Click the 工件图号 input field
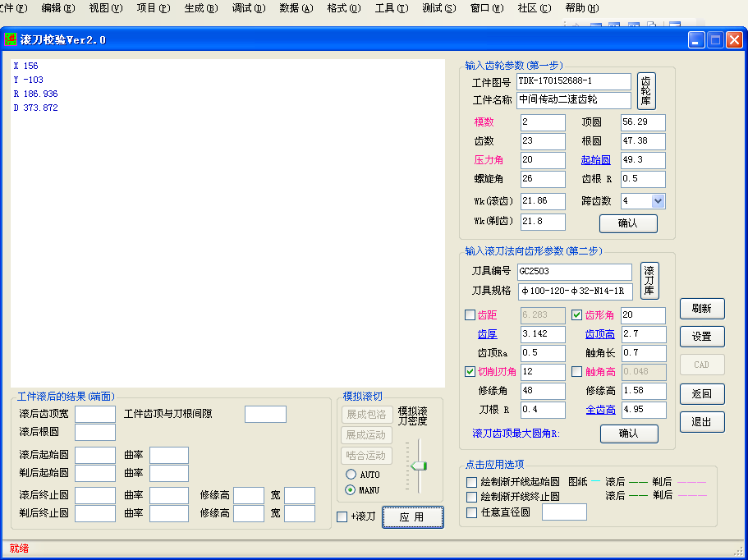Viewport: 748px width, 560px height. [x=574, y=81]
